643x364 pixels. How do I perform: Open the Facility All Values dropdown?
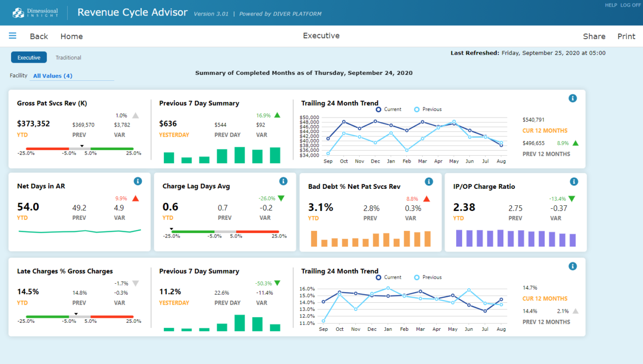coord(53,76)
